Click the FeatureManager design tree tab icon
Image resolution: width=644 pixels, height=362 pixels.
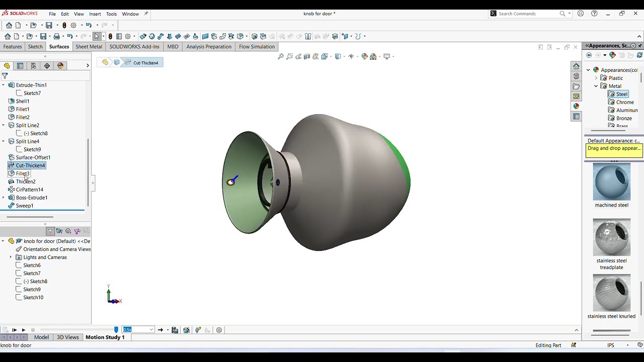pos(7,66)
